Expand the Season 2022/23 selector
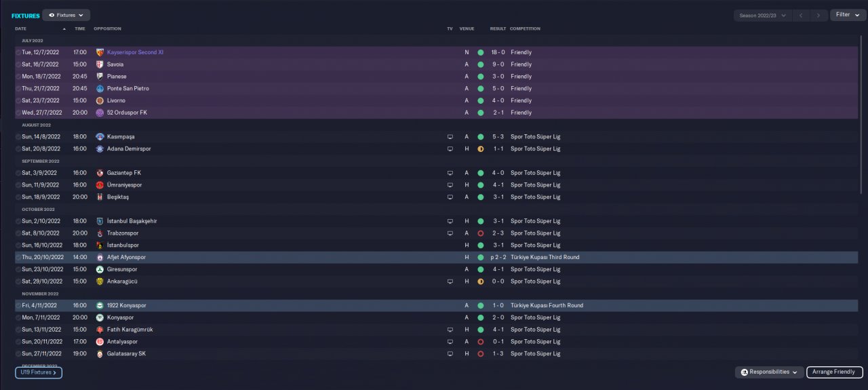This screenshot has width=868, height=390. tap(764, 15)
